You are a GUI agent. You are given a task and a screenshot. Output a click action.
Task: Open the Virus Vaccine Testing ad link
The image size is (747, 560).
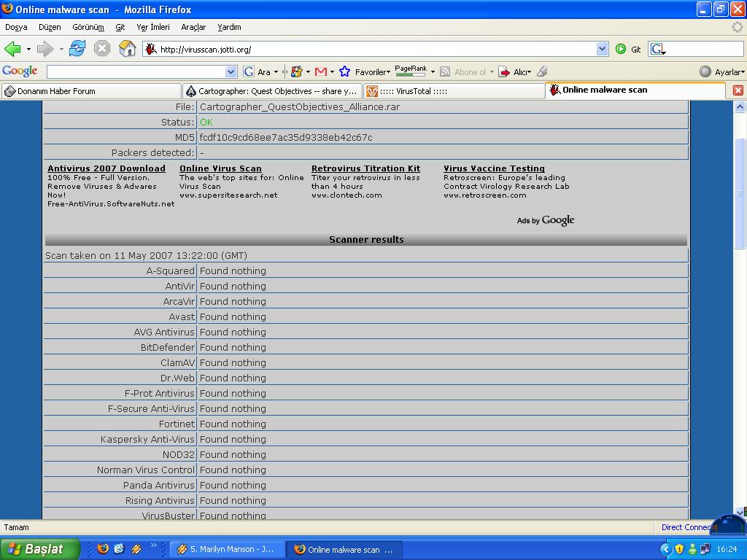tap(494, 168)
